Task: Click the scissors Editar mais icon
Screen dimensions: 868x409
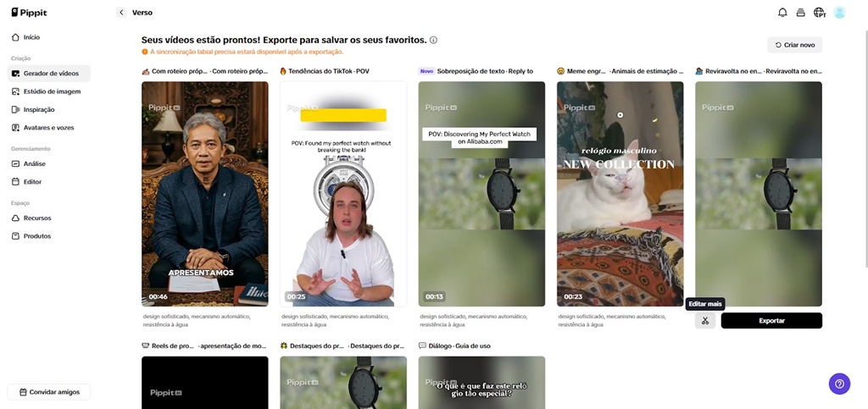Action: pos(705,321)
